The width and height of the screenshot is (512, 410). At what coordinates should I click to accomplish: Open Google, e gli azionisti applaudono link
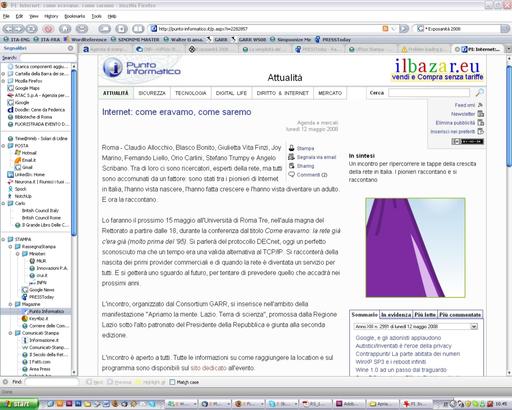tap(398, 338)
